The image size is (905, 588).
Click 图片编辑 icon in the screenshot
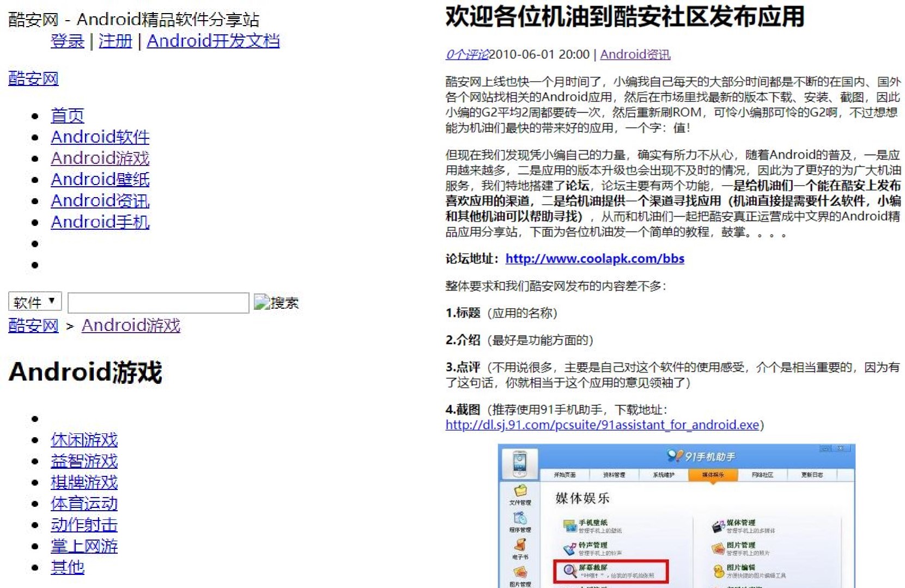[718, 571]
